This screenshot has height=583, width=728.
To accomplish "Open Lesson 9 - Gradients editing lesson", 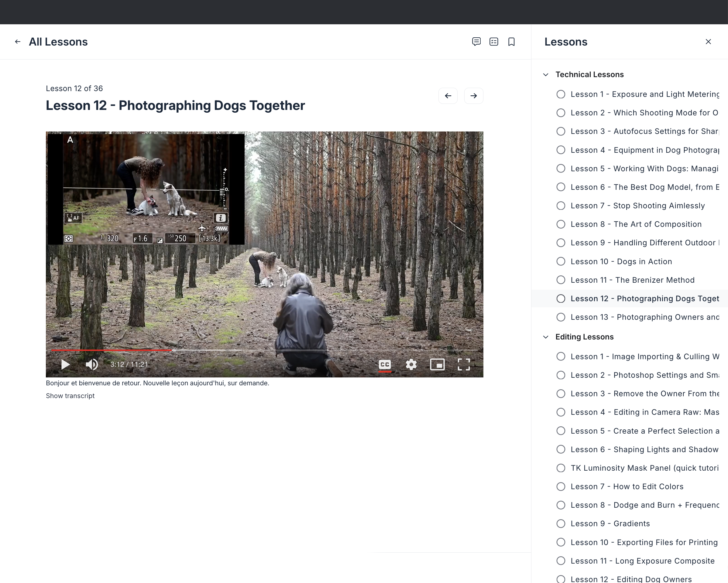I will coord(610,523).
